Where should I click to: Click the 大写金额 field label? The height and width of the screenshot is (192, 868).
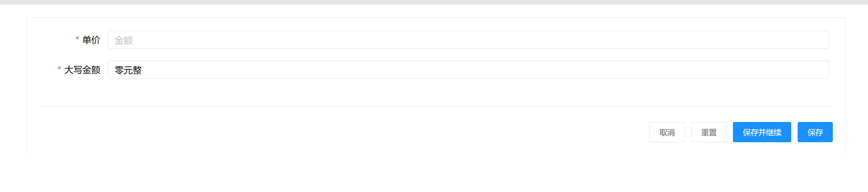82,70
